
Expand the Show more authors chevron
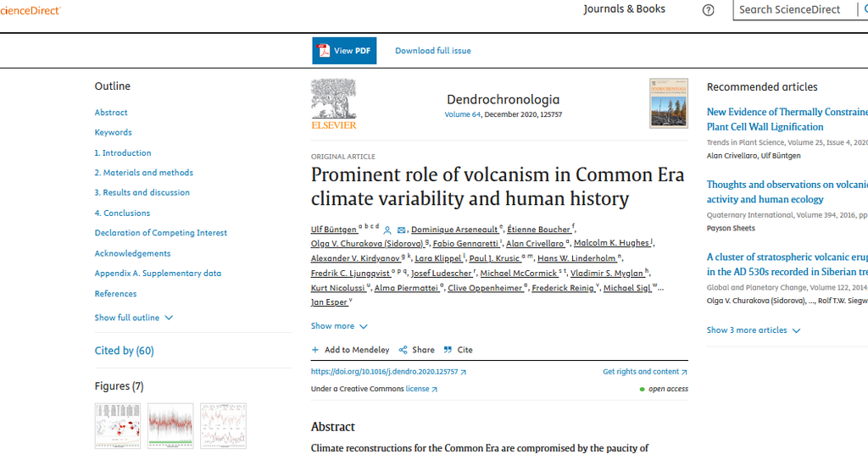click(364, 326)
